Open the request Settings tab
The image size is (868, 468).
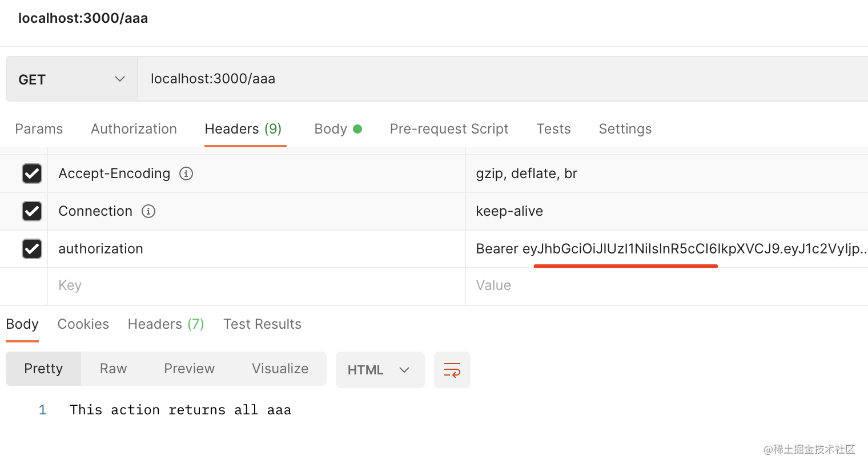625,129
